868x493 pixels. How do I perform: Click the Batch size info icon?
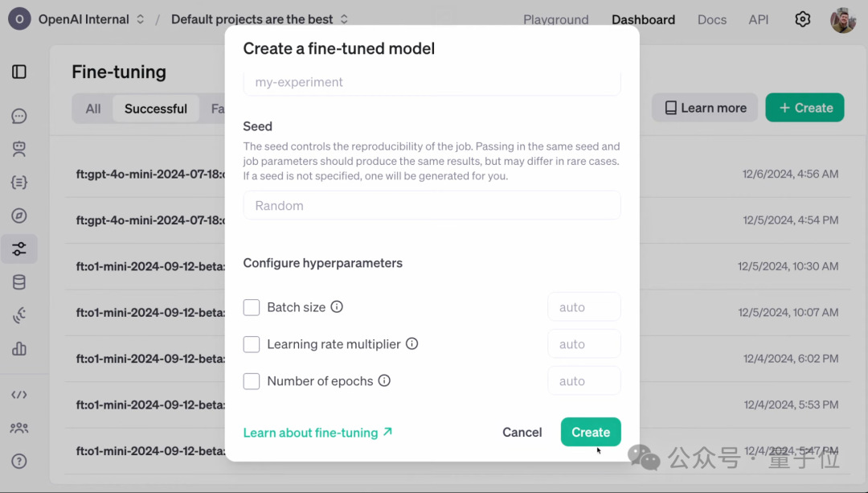pyautogui.click(x=337, y=307)
